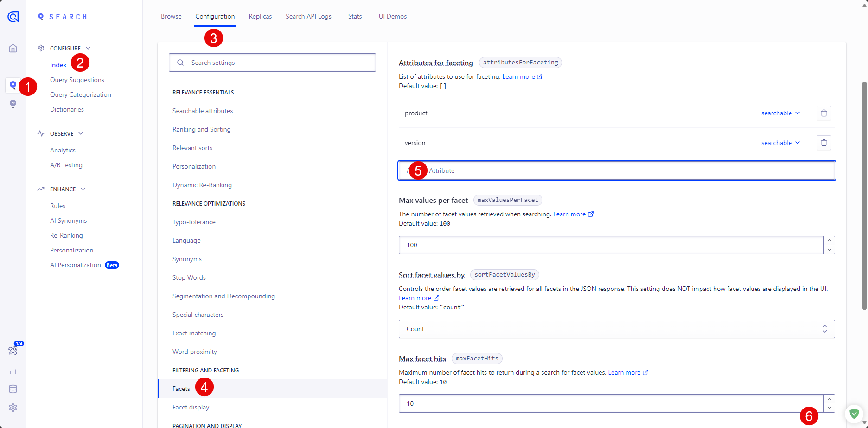
Task: Collapse the ENHANCE section
Action: 83,189
